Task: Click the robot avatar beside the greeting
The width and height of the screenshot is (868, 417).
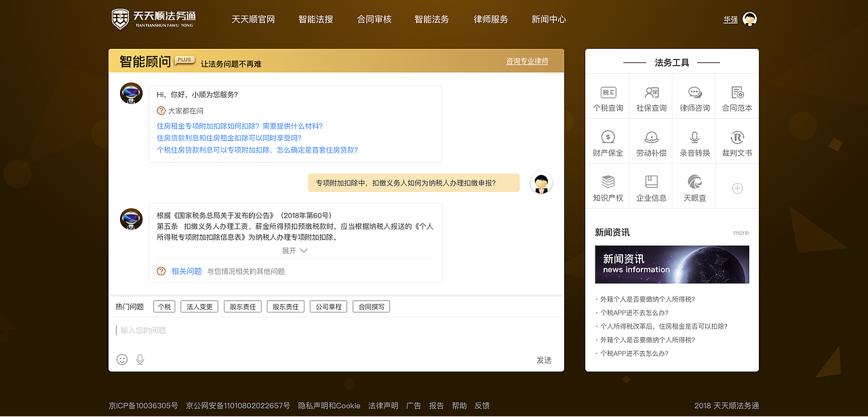Action: point(131,94)
